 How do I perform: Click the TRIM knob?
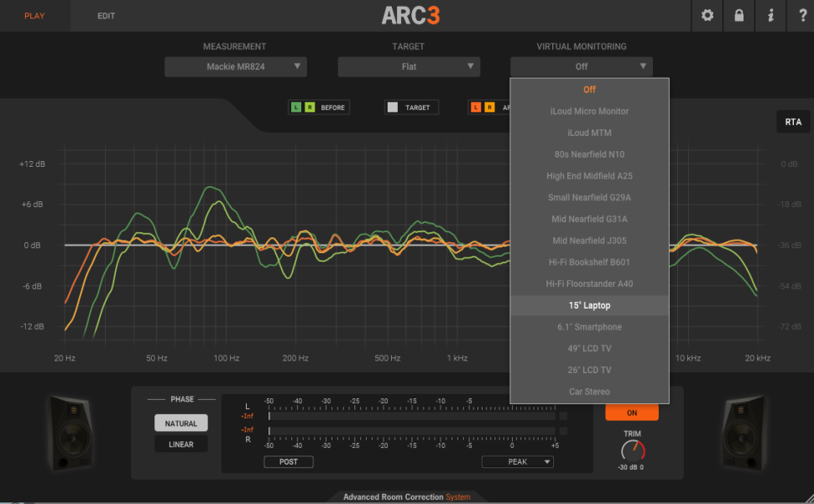633,450
